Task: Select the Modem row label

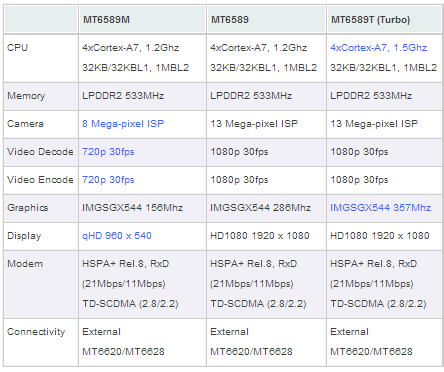Action: pos(25,264)
